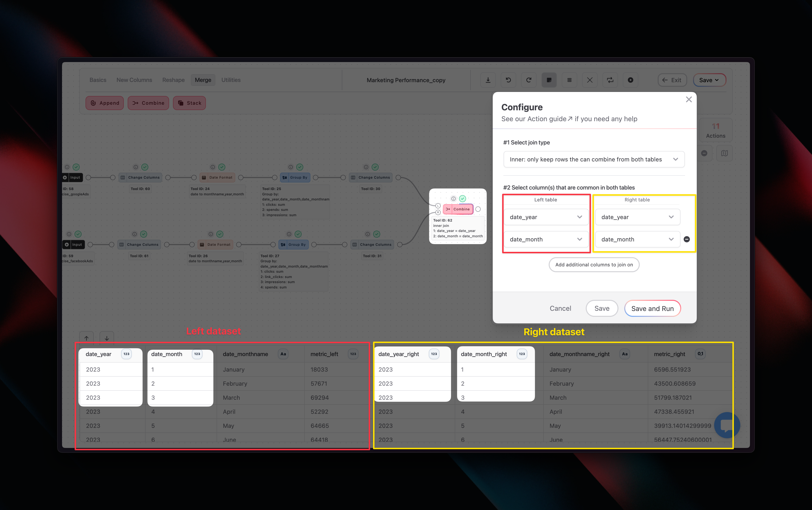Expand the top Save dropdown button
812x510 pixels.
(x=709, y=80)
